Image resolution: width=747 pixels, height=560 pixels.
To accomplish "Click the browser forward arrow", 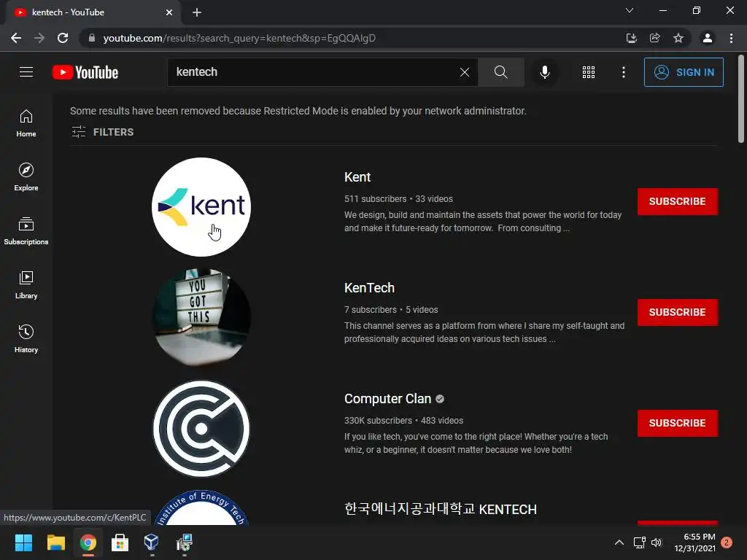I will 39,38.
